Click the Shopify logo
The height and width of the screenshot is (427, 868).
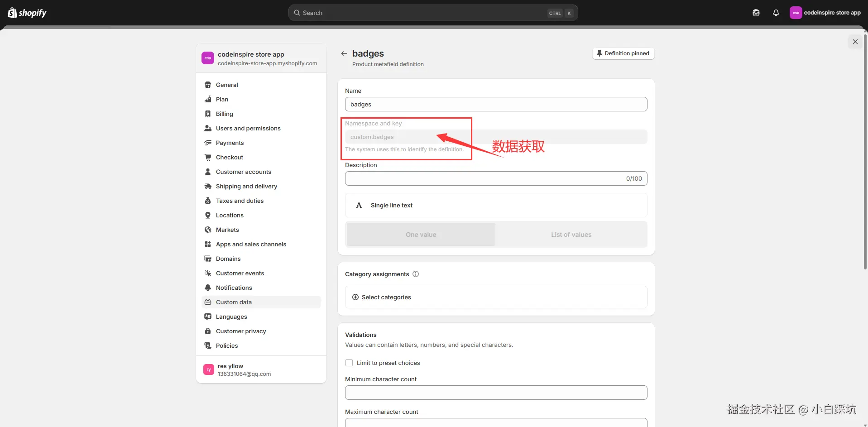coord(27,13)
